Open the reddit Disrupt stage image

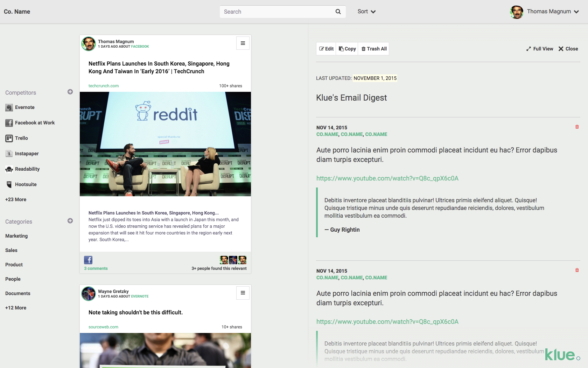coord(165,144)
